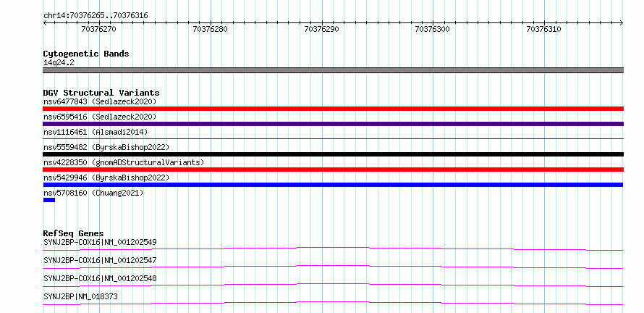Click the red bar of nsv6477843

coord(333,109)
